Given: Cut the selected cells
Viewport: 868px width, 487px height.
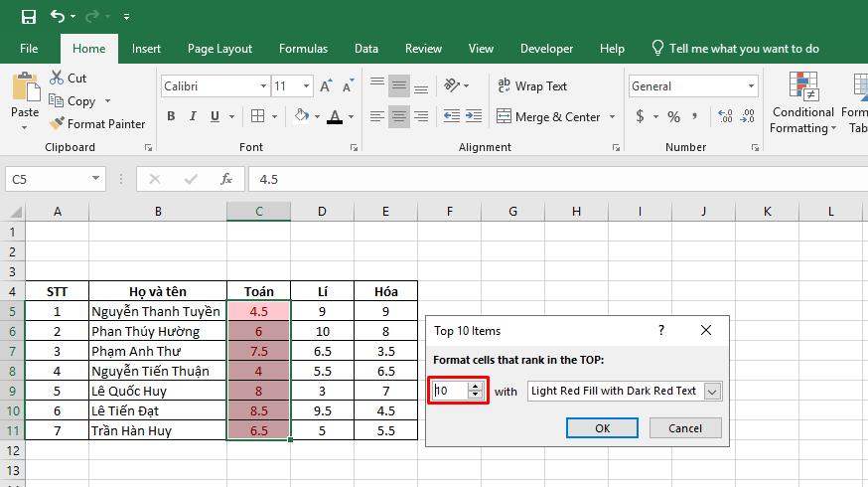Looking at the screenshot, I should coord(69,79).
